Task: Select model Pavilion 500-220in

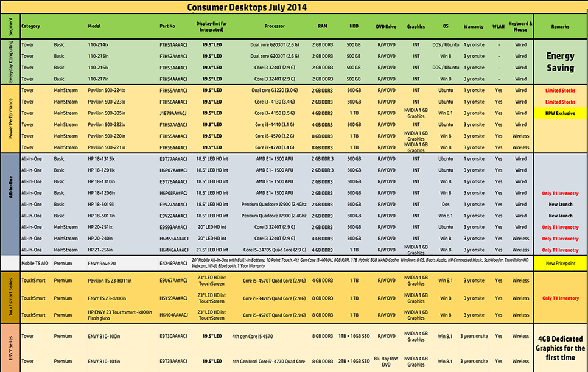Action: 107,136
